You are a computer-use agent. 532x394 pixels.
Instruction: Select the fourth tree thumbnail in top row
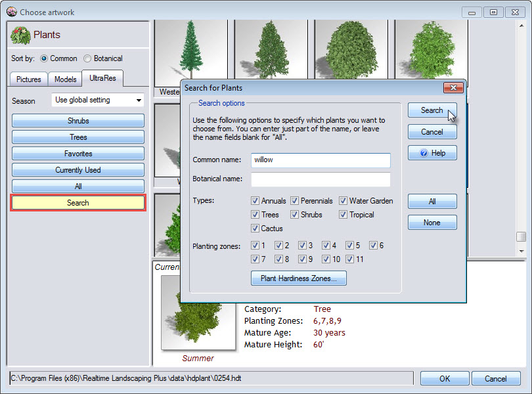(432, 49)
